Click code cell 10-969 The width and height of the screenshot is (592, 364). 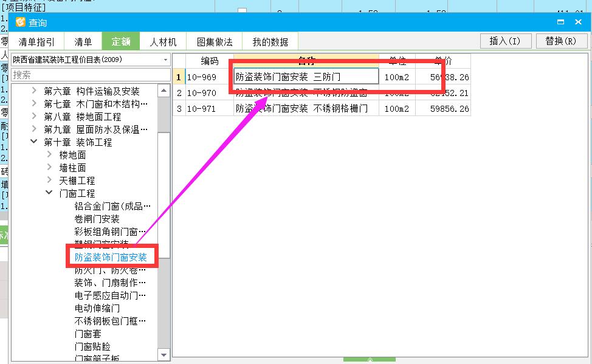(210, 77)
